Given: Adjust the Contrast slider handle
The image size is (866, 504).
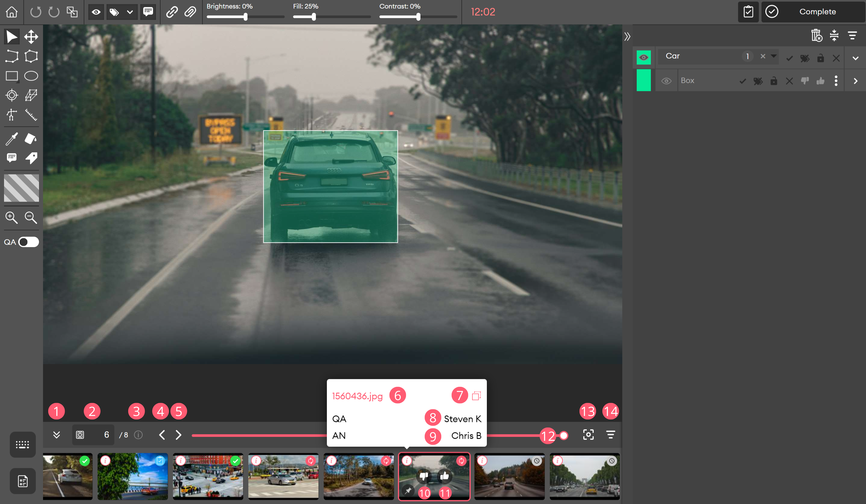Looking at the screenshot, I should [418, 16].
